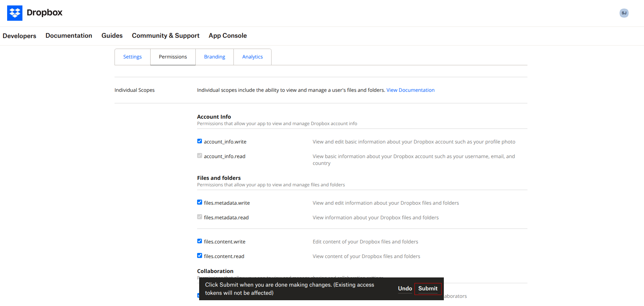The height and width of the screenshot is (306, 644).
Task: Click 'Edit content of your Dropbox files' description
Action: point(365,242)
